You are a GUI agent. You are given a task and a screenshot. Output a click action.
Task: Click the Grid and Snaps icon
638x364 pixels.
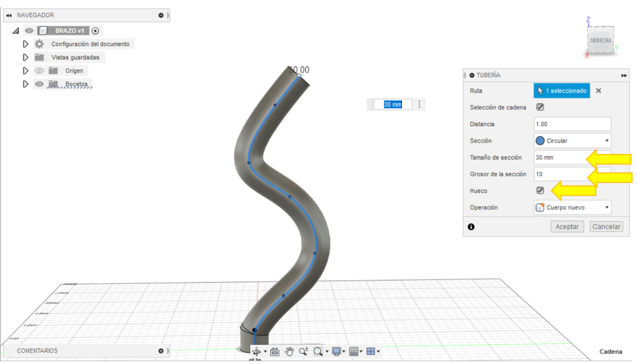coord(354,352)
